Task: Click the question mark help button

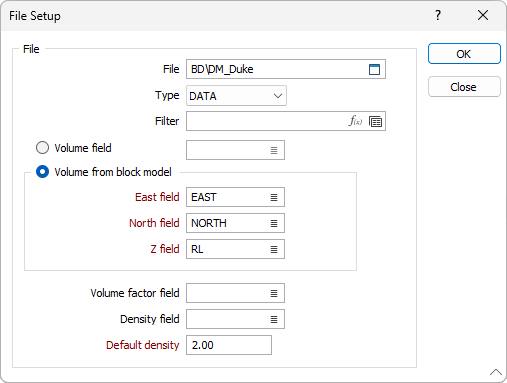Action: (438, 15)
